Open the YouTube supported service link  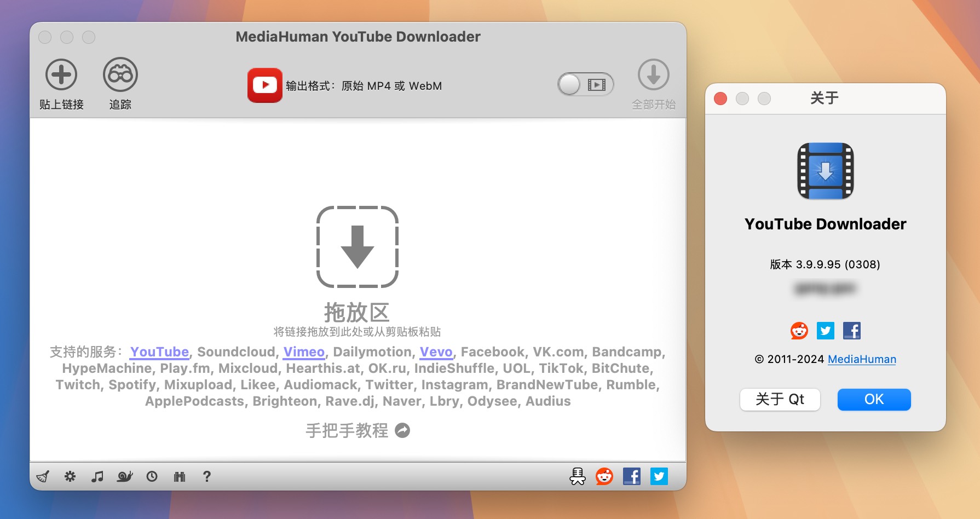(159, 352)
